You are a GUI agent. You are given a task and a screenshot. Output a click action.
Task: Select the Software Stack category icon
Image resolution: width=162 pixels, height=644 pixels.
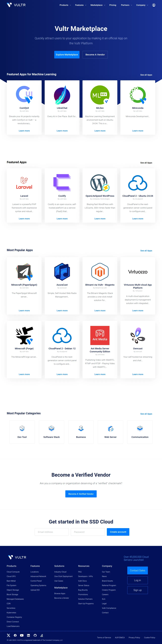pos(52,428)
